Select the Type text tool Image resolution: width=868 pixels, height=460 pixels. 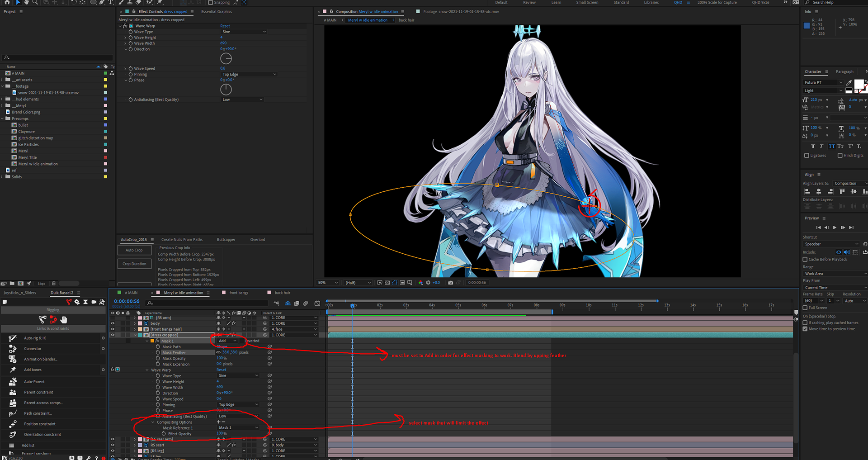pyautogui.click(x=110, y=2)
